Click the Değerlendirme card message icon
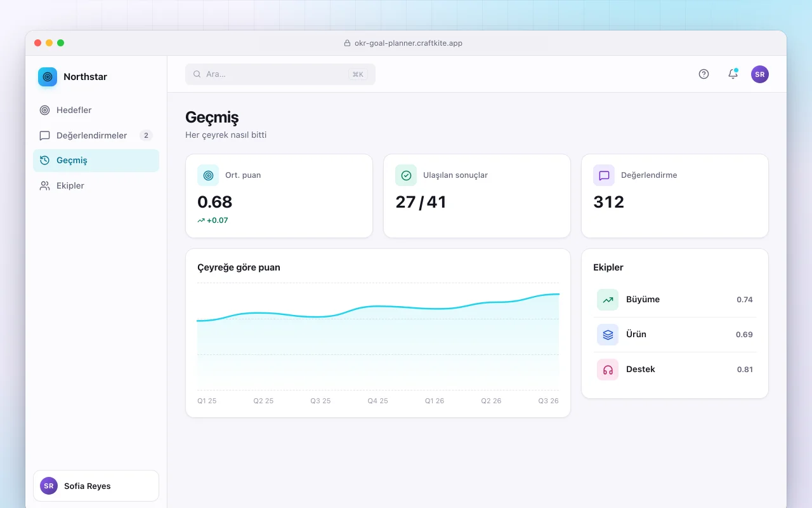The height and width of the screenshot is (508, 812). click(604, 175)
